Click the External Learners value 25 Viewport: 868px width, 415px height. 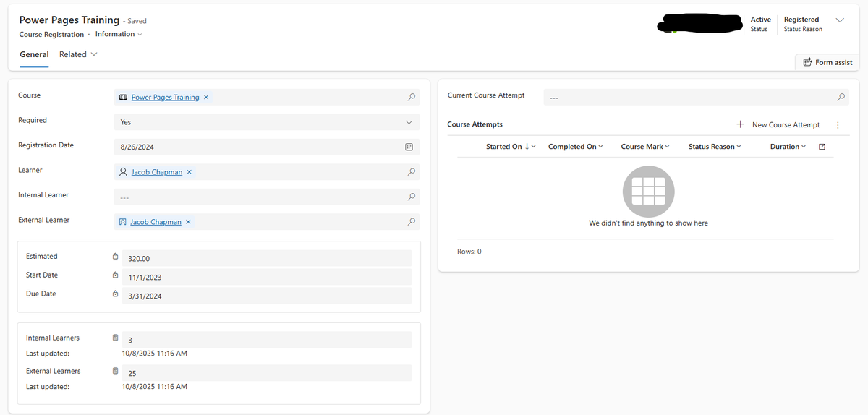tap(267, 373)
